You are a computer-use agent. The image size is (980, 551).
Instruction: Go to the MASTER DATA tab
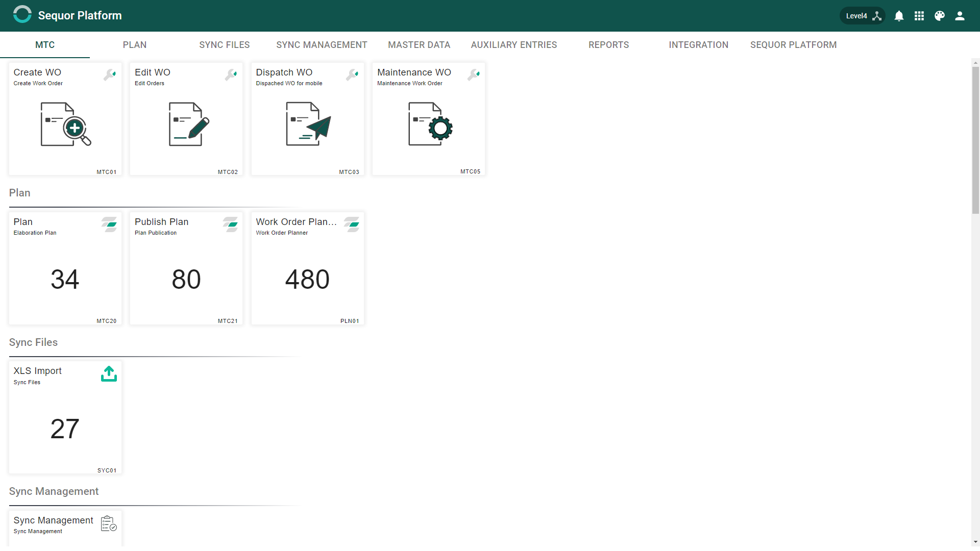pyautogui.click(x=419, y=45)
